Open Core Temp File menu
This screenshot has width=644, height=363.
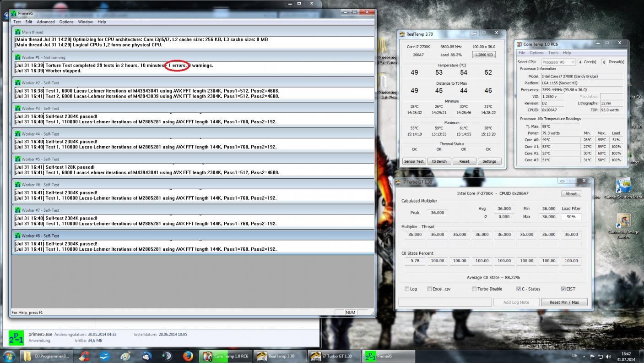coord(522,53)
